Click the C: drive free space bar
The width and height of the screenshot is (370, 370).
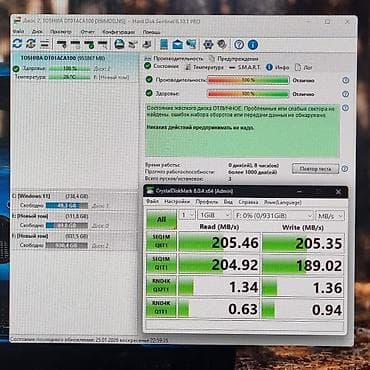point(67,206)
